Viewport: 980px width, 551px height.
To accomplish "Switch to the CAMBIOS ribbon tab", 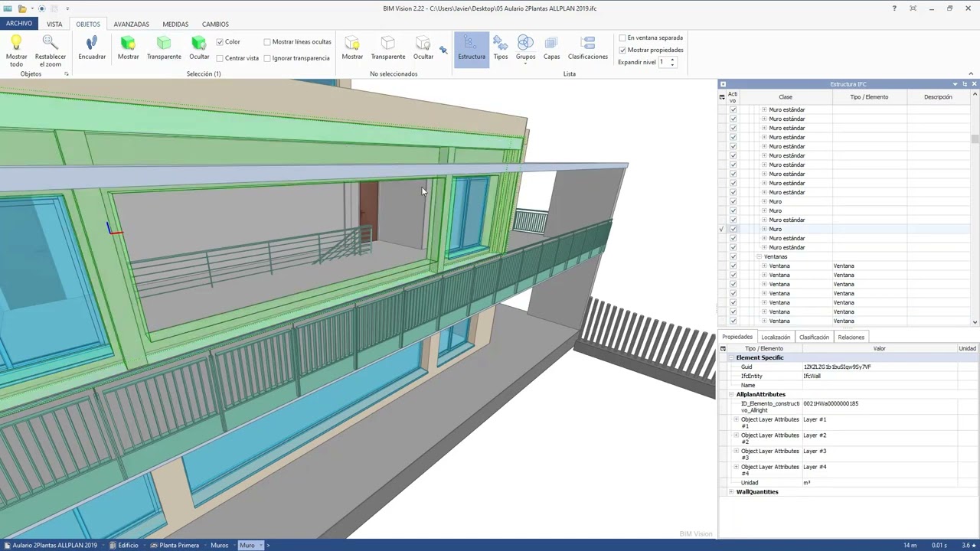I will pos(215,24).
